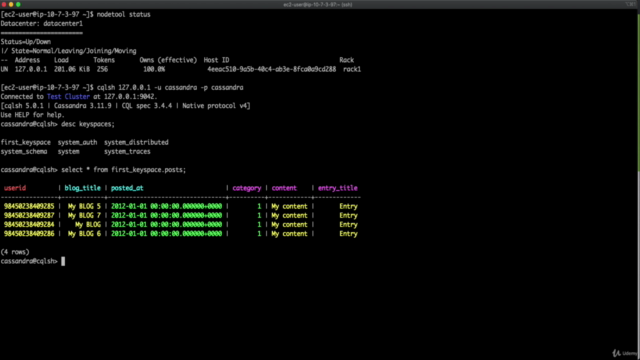This screenshot has width=640, height=360.
Task: Click the 'Host ID' column header
Action: pyautogui.click(x=216, y=60)
